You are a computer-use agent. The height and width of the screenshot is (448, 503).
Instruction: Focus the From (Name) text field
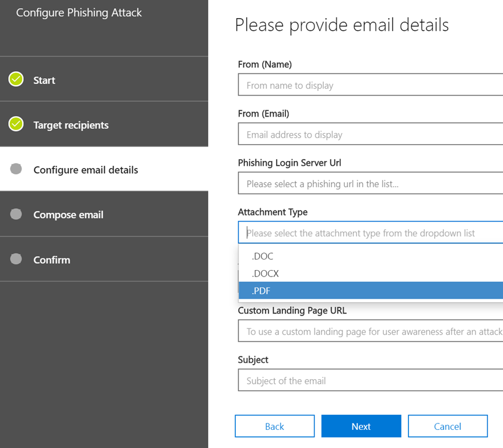[371, 85]
